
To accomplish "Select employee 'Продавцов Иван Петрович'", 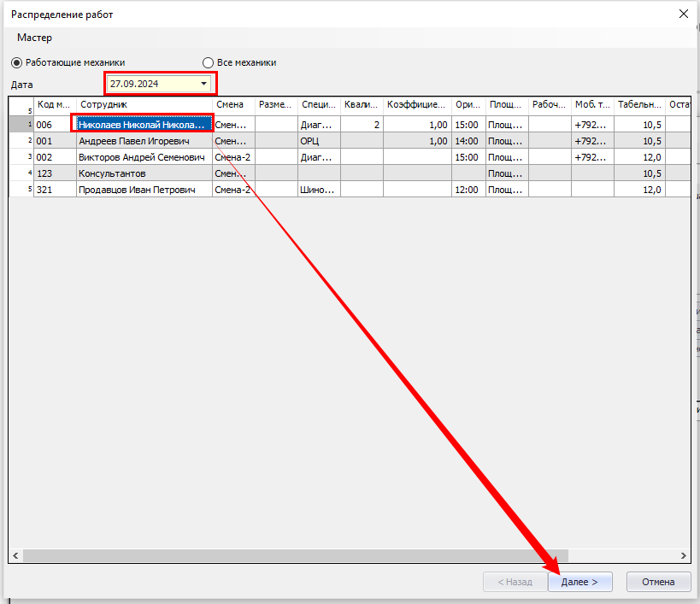I will coord(137,190).
